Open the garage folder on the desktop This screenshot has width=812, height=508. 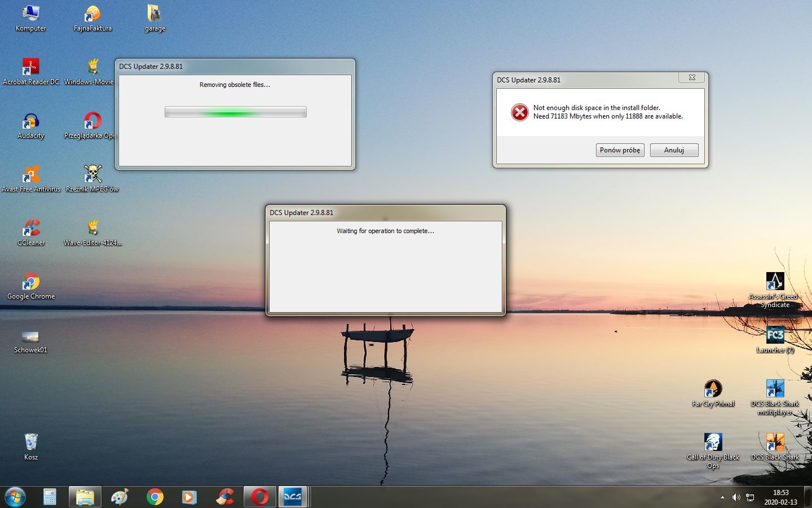click(155, 15)
